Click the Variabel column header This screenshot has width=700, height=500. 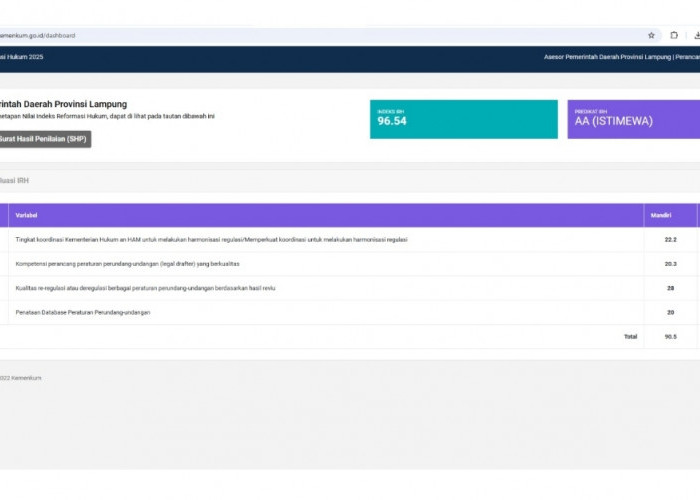pyautogui.click(x=27, y=215)
